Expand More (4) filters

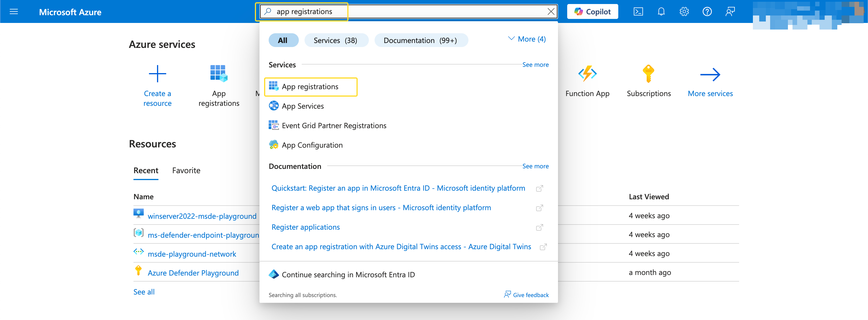point(527,39)
